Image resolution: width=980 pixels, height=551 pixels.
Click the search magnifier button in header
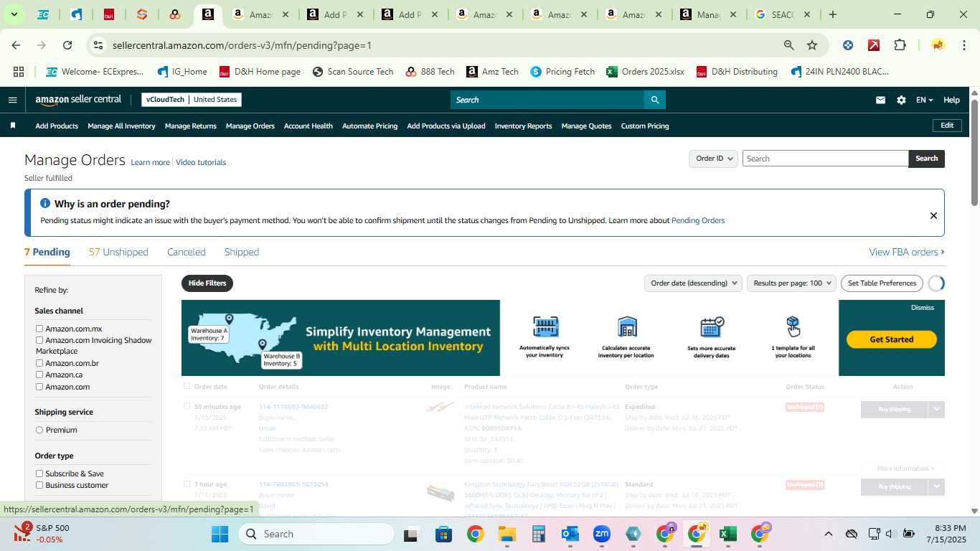(x=654, y=100)
